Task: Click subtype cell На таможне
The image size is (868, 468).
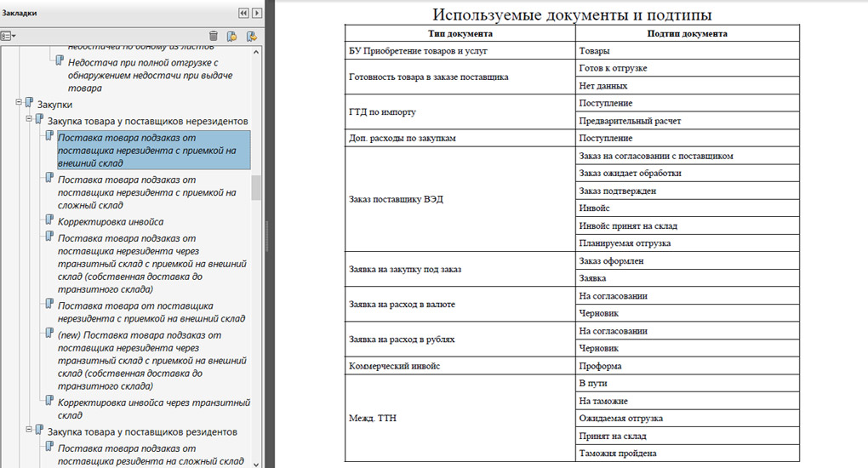Action: coord(688,401)
